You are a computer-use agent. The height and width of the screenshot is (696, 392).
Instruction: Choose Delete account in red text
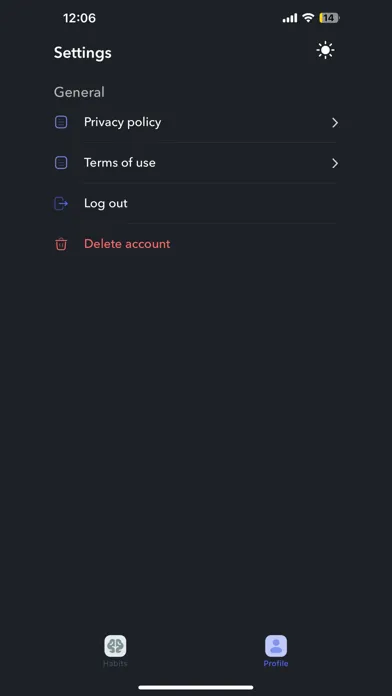click(x=127, y=244)
